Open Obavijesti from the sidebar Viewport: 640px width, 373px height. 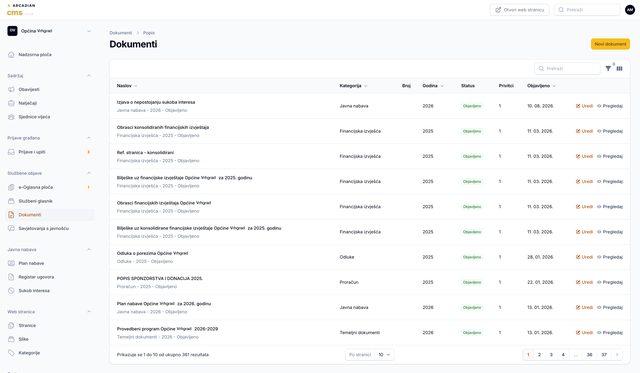(29, 89)
